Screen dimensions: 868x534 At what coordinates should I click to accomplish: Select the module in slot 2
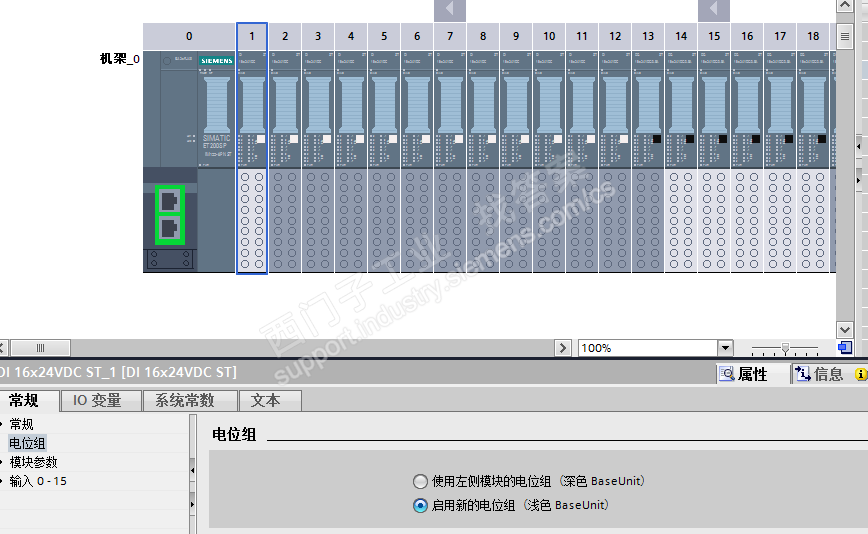[x=285, y=162]
